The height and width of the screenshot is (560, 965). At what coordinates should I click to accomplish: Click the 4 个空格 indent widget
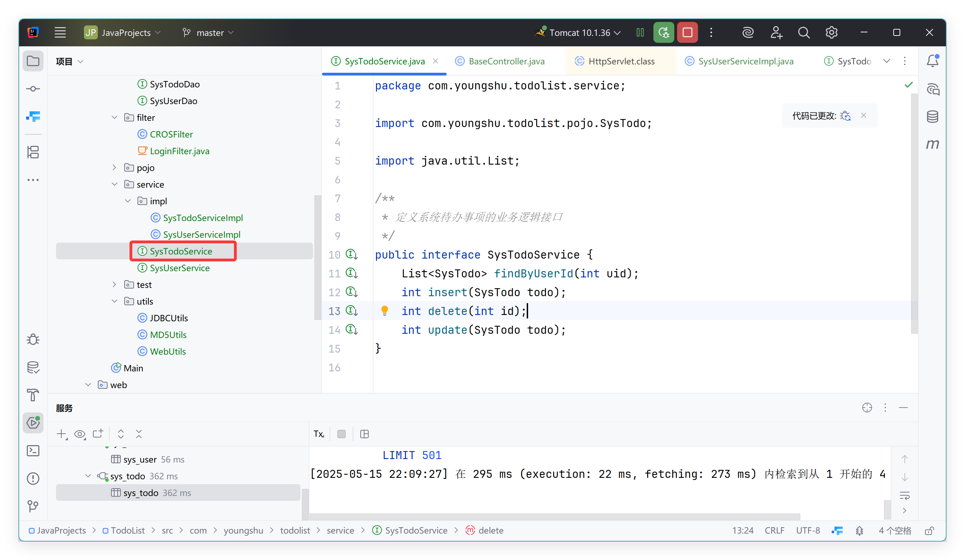[895, 530]
